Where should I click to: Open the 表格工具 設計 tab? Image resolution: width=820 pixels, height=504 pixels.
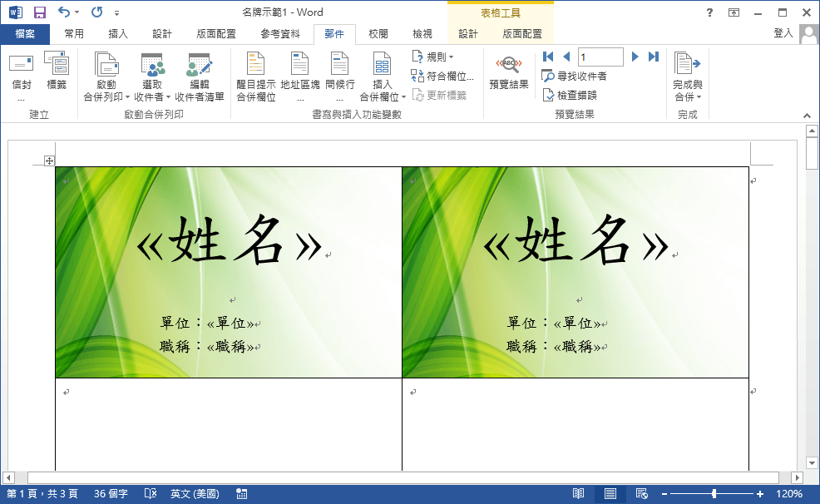[x=470, y=34]
